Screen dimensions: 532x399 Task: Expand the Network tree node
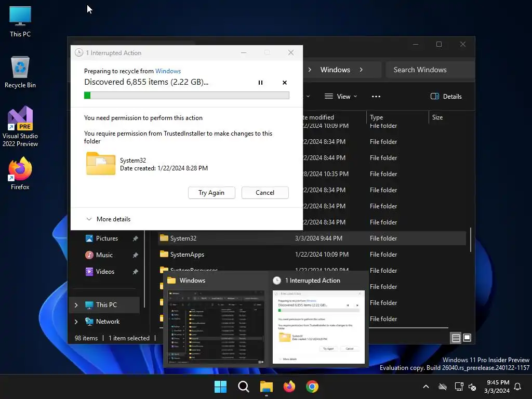[76, 322]
